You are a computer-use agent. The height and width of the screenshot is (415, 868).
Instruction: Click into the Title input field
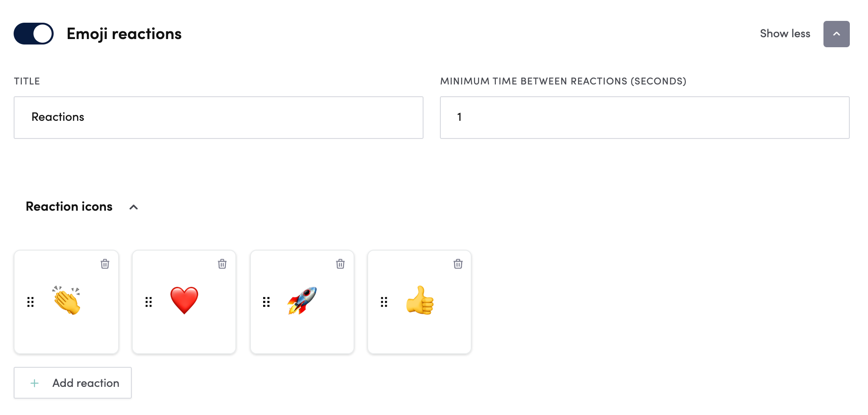click(x=218, y=117)
